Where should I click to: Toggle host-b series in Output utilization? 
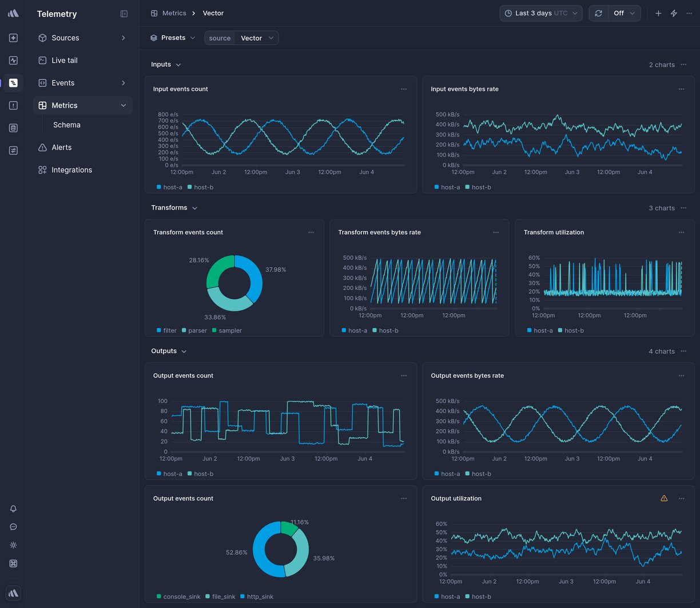coord(478,597)
